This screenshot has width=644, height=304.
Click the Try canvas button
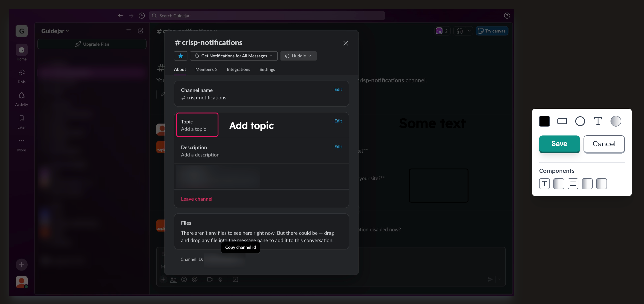tap(492, 31)
